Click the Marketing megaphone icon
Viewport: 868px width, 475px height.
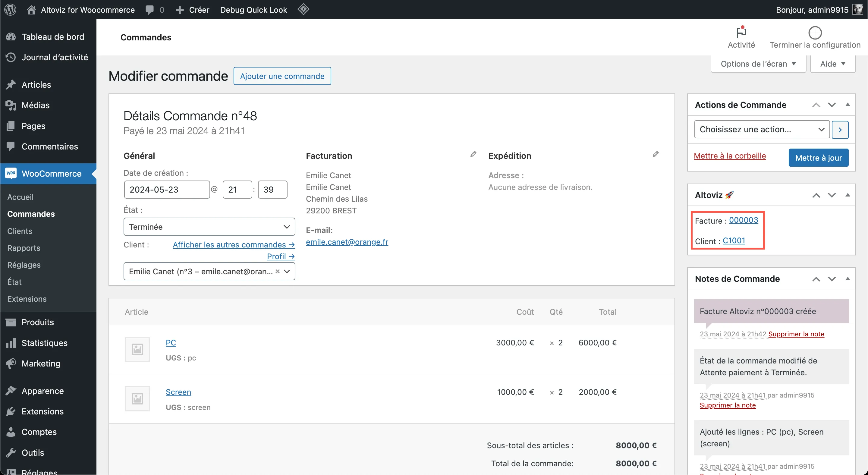point(11,363)
